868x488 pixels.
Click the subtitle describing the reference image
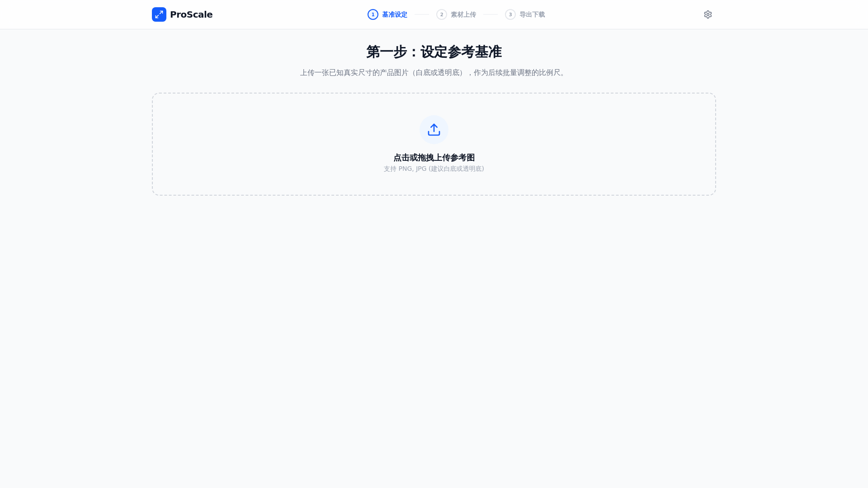pos(434,73)
